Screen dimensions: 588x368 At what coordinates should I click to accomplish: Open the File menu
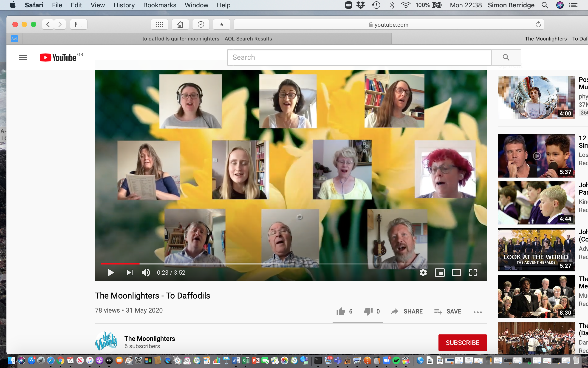[57, 5]
